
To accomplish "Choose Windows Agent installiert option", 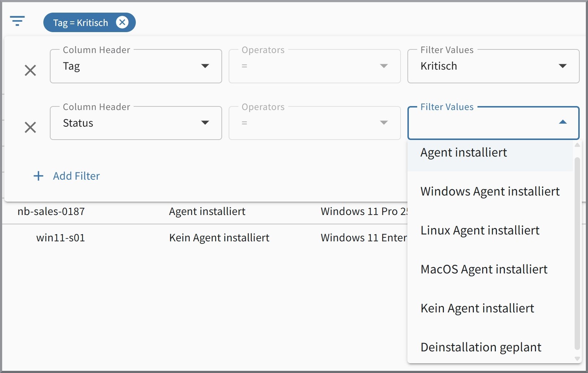I will (x=490, y=192).
